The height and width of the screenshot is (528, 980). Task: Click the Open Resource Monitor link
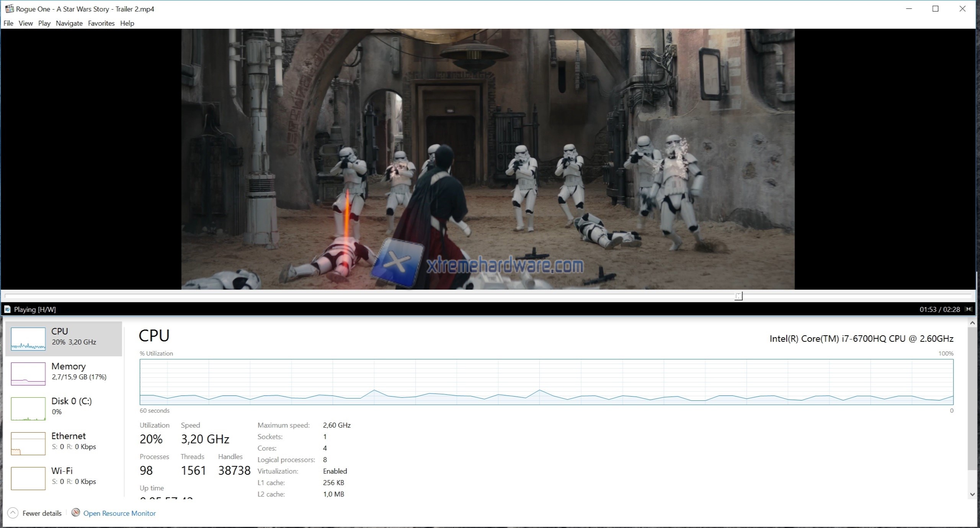pos(119,513)
